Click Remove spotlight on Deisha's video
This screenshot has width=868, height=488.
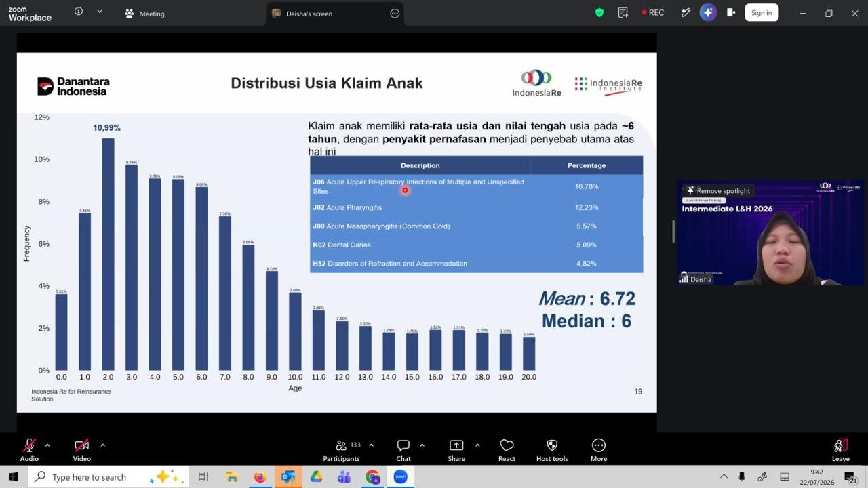click(x=718, y=190)
